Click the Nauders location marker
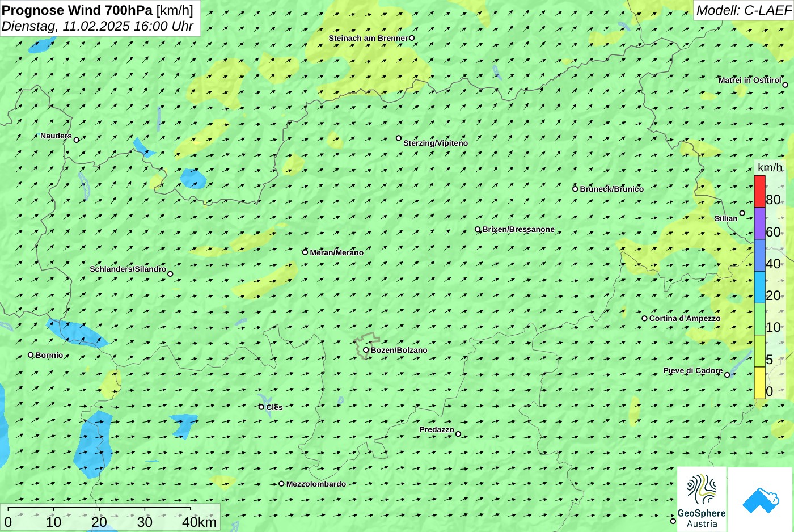The height and width of the screenshot is (532, 794). [77, 140]
